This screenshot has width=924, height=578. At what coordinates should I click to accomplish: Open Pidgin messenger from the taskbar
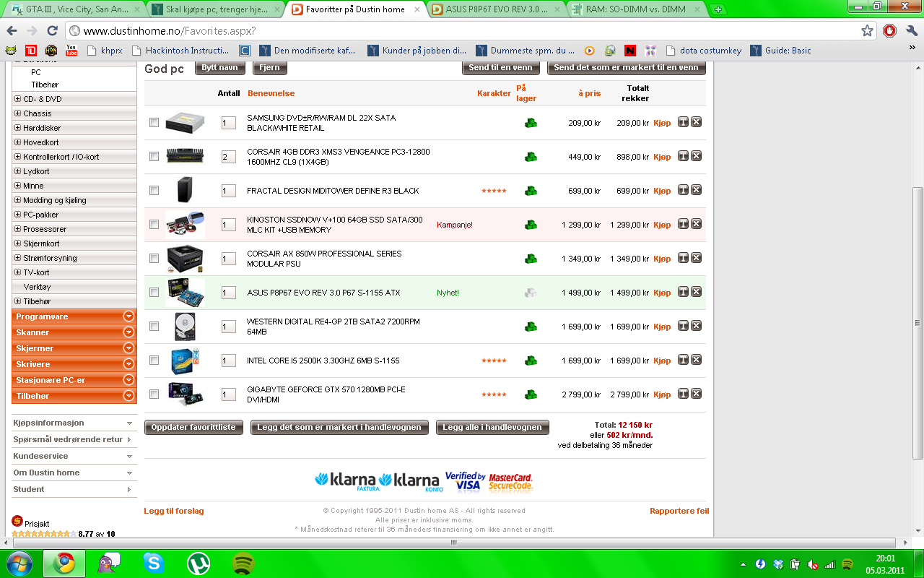pos(108,563)
